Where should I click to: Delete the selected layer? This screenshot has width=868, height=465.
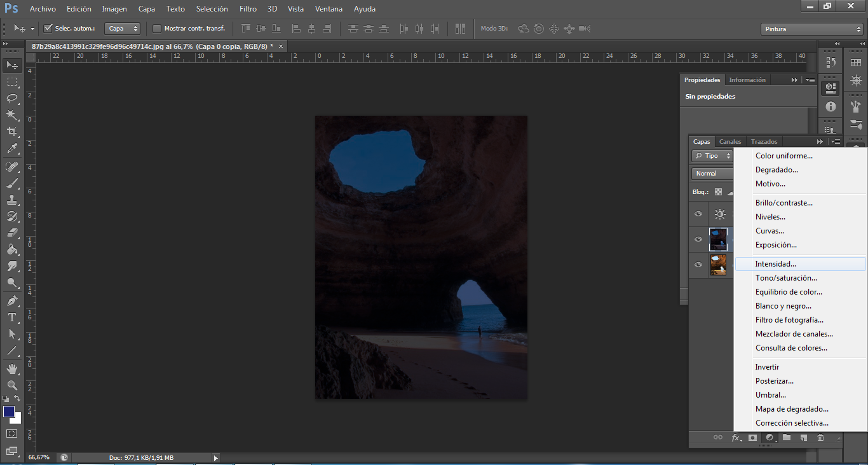pos(820,438)
